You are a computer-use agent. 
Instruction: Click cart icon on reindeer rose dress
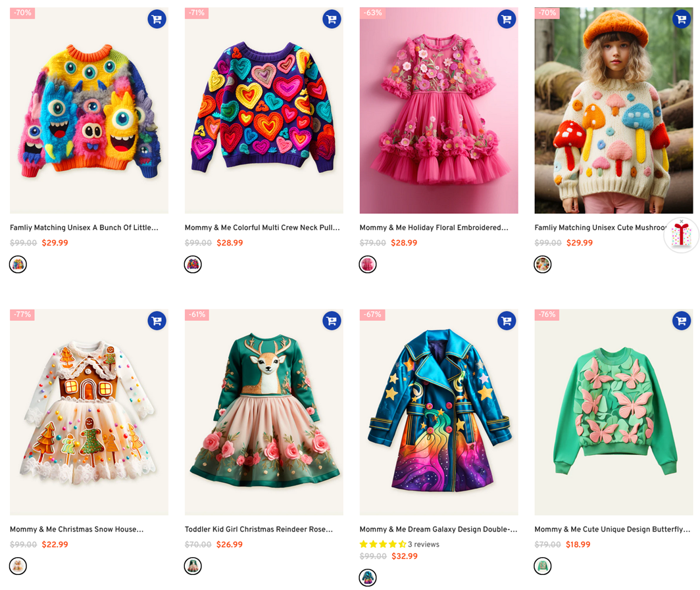332,321
